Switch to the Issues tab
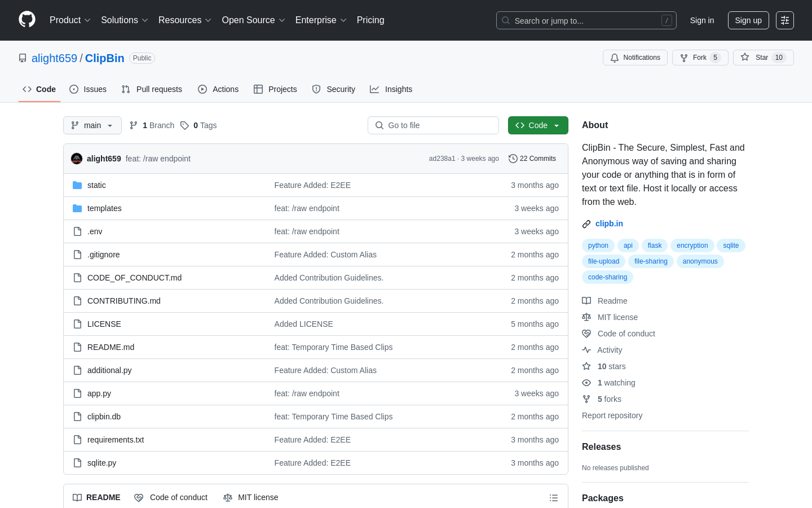Image resolution: width=812 pixels, height=508 pixels. (88, 89)
